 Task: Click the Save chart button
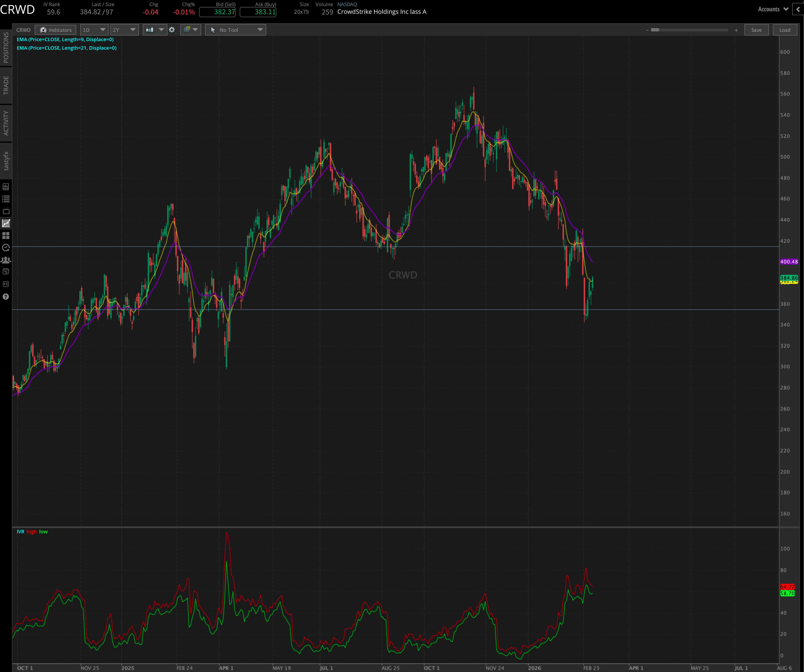(x=756, y=30)
